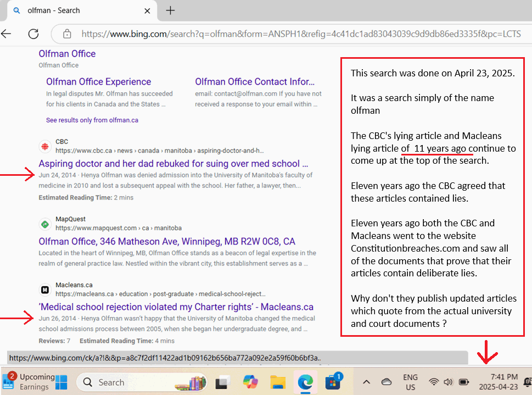Switch to Microsoft Edge in taskbar
The height and width of the screenshot is (395, 532).
pyautogui.click(x=305, y=382)
